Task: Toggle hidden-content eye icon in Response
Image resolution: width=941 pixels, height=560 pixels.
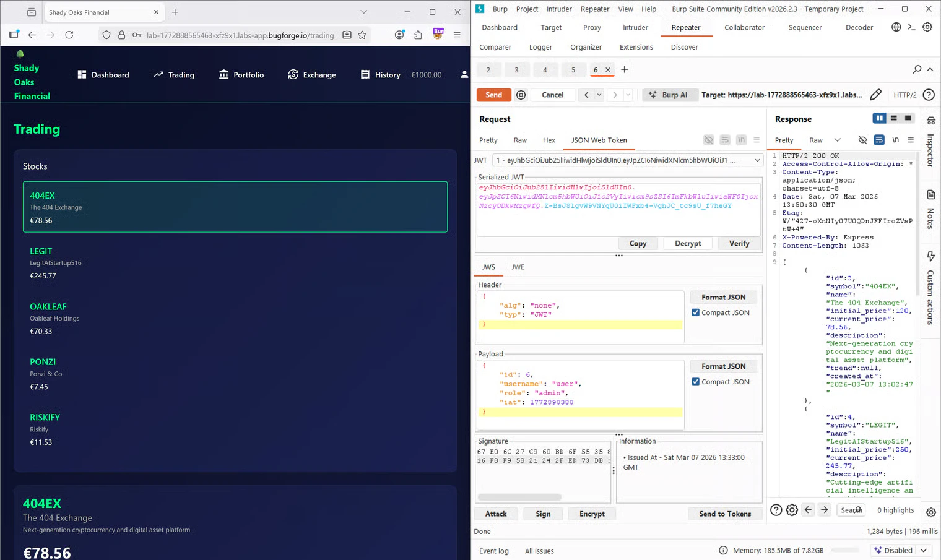Action: (862, 140)
